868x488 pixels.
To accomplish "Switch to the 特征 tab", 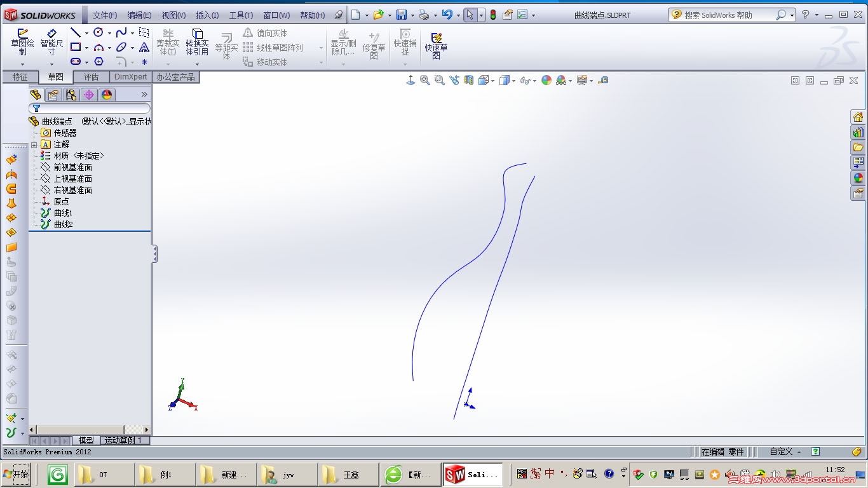I will [x=20, y=77].
